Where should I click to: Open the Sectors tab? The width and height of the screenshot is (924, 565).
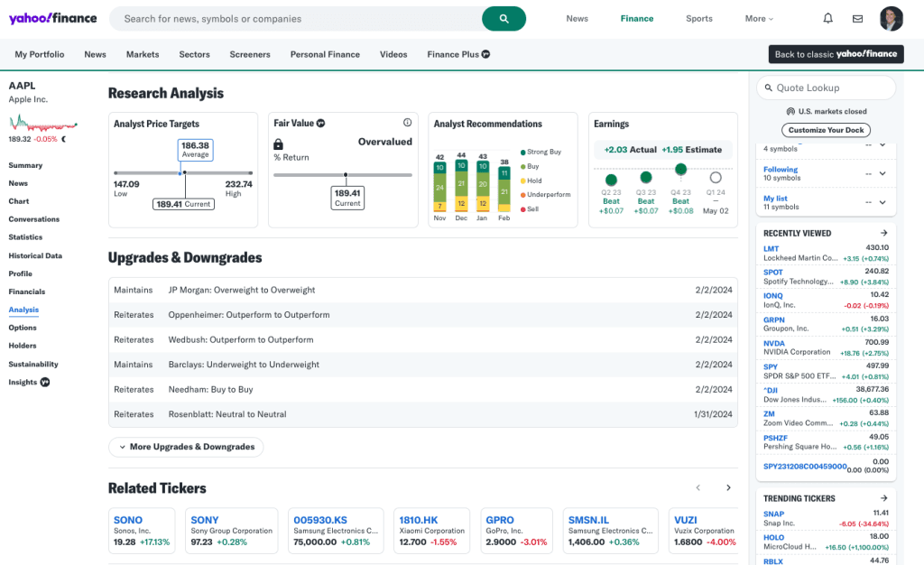point(195,54)
